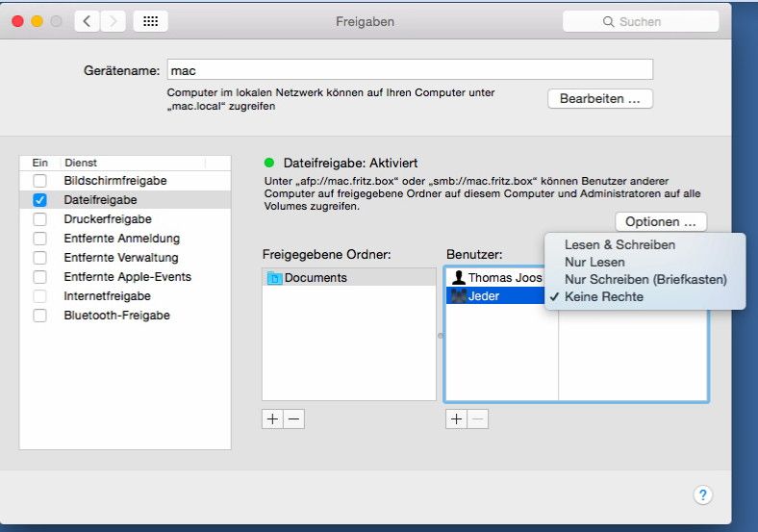Select Entfernte Apple-Events service row
758x532 pixels.
[x=125, y=277]
